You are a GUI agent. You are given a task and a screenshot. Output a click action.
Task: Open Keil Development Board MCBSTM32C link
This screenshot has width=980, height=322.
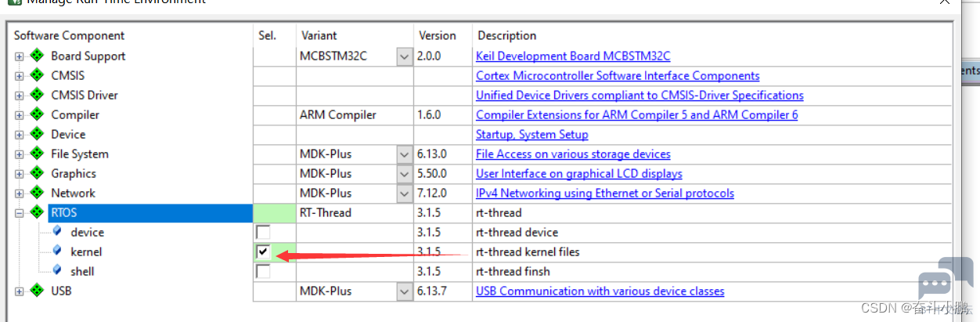click(x=573, y=56)
